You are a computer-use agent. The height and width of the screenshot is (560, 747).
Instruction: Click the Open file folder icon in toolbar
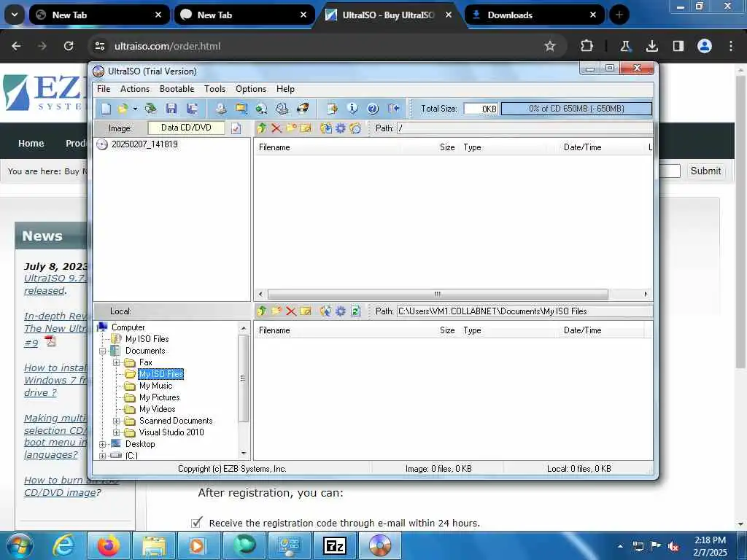123,109
